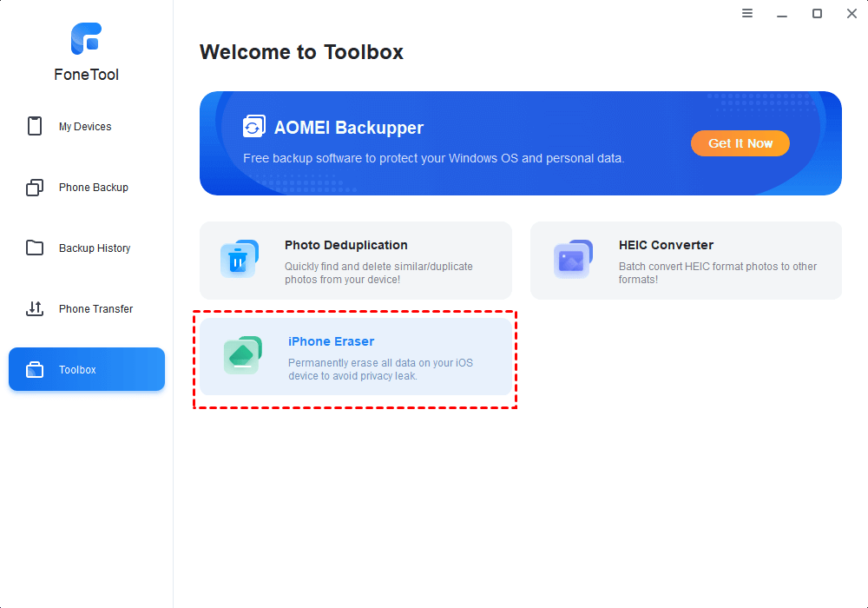868x608 pixels.
Task: Click the Photo Deduplication trash icon
Action: 240,259
